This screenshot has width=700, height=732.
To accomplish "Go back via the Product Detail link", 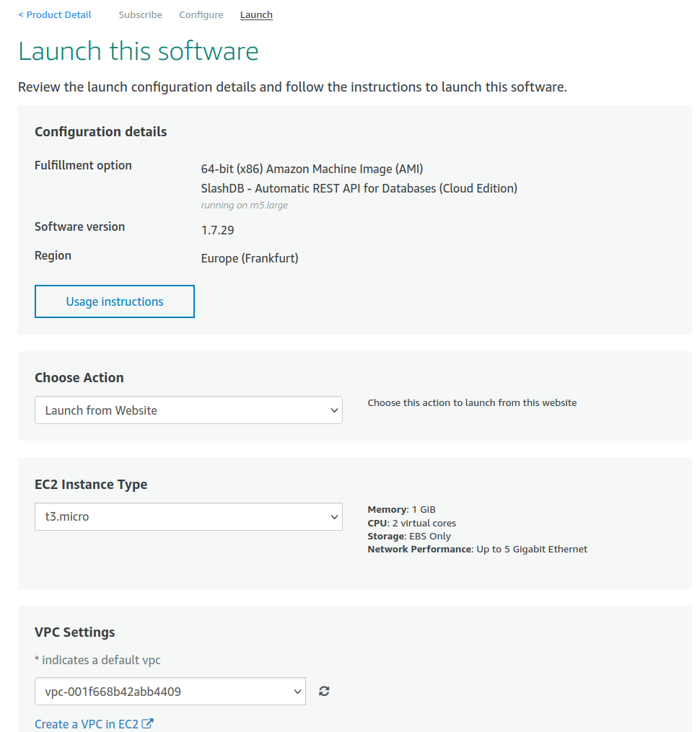I will coord(55,14).
